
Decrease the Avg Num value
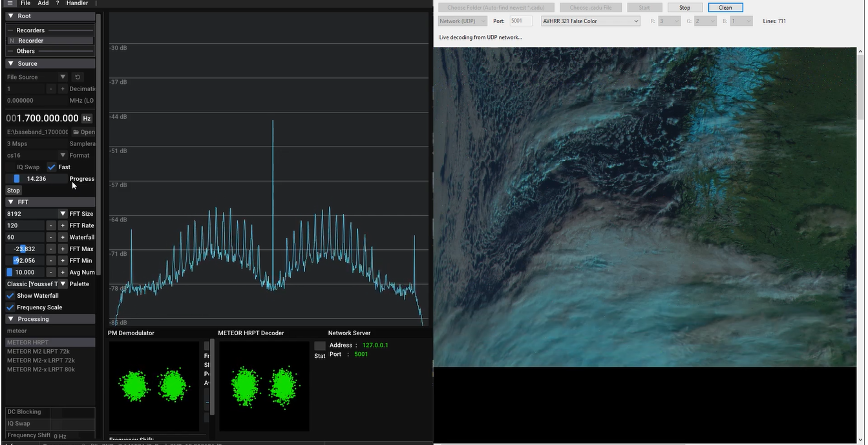coord(51,272)
